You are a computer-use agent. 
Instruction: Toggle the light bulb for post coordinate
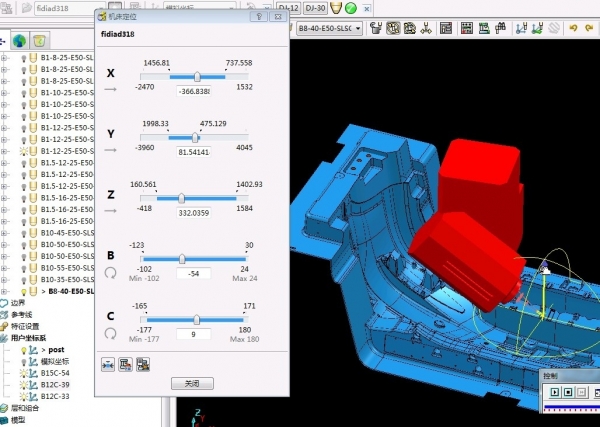click(24, 351)
